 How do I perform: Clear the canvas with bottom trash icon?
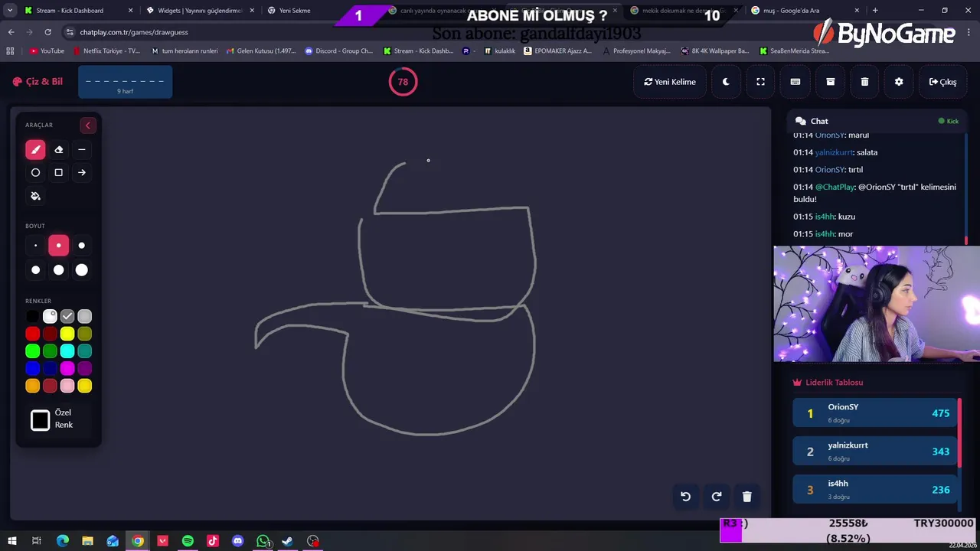pyautogui.click(x=747, y=497)
